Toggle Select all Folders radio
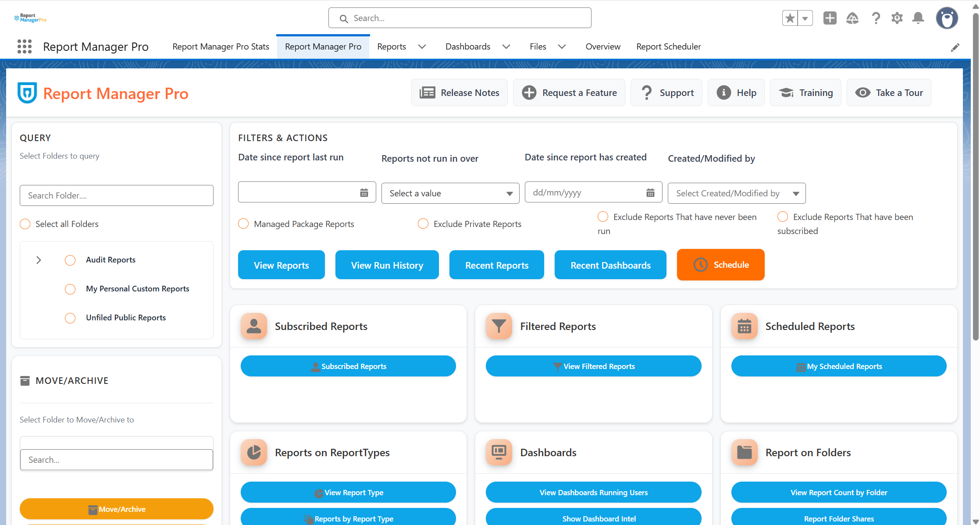The width and height of the screenshot is (980, 525). coord(25,224)
